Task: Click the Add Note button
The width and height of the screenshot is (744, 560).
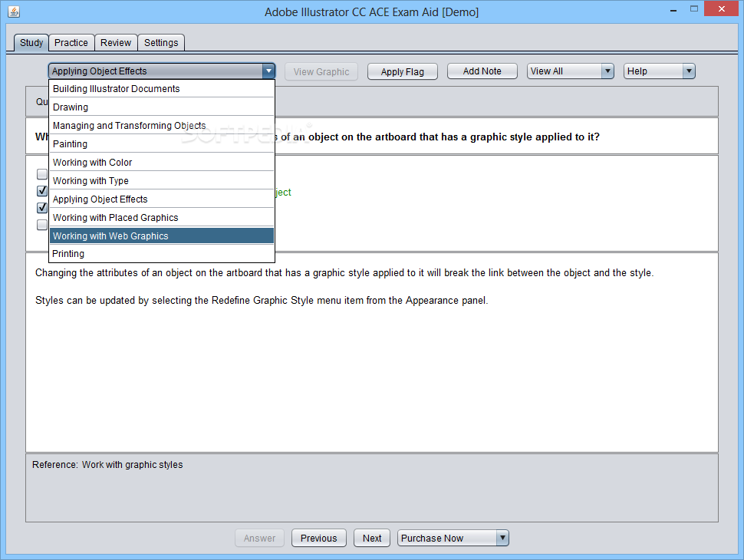Action: tap(482, 71)
